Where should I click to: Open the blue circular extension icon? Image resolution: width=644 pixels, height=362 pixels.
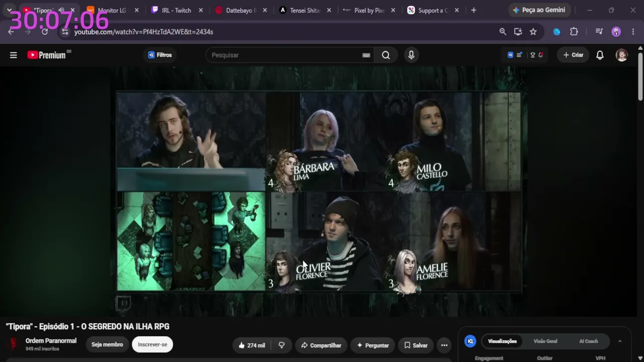point(557,32)
